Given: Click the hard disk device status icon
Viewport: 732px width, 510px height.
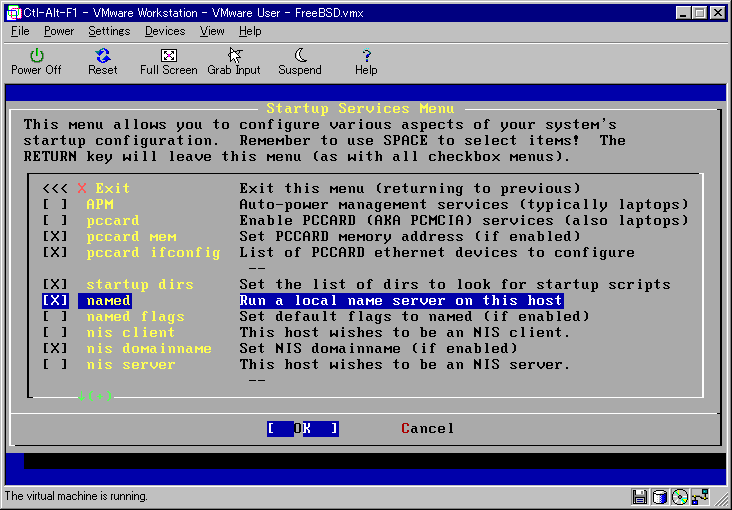Looking at the screenshot, I should pos(659,496).
